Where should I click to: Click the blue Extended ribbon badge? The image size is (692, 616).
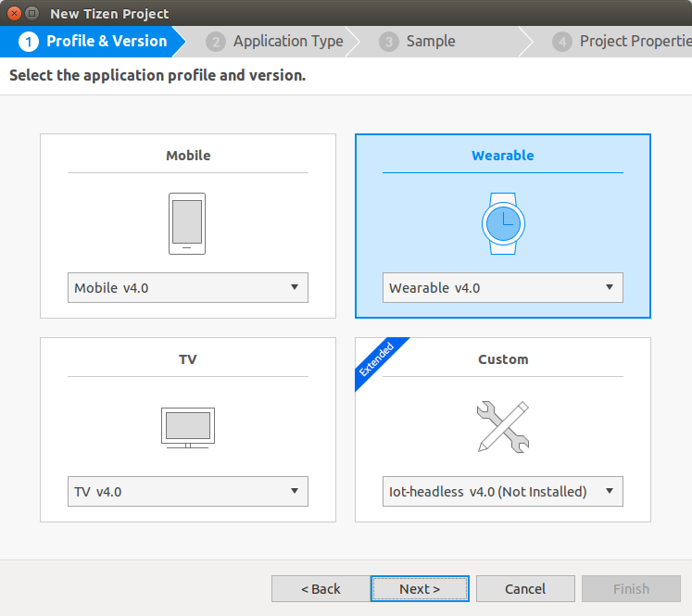point(376,358)
